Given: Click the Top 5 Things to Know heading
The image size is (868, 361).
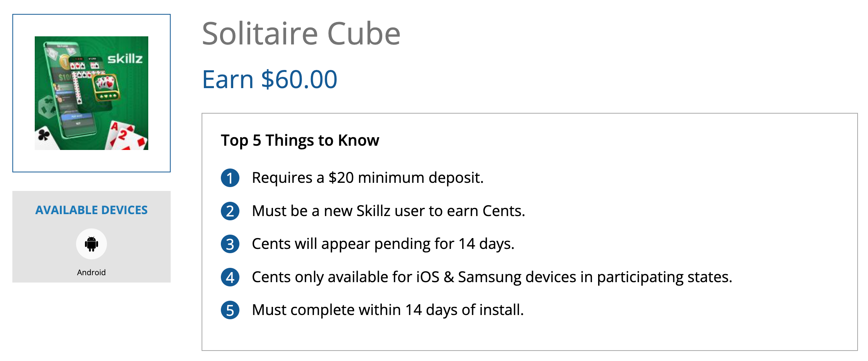Looking at the screenshot, I should 300,140.
